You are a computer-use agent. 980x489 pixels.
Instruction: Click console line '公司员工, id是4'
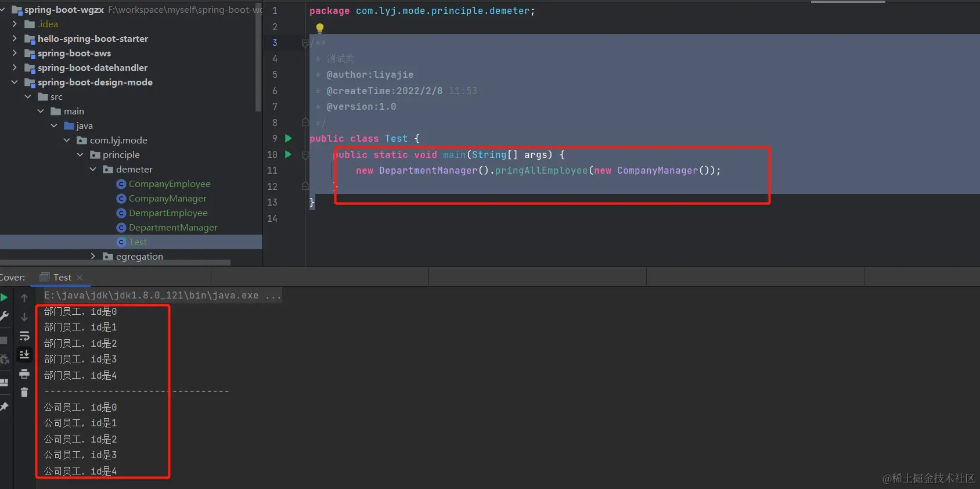[81, 471]
